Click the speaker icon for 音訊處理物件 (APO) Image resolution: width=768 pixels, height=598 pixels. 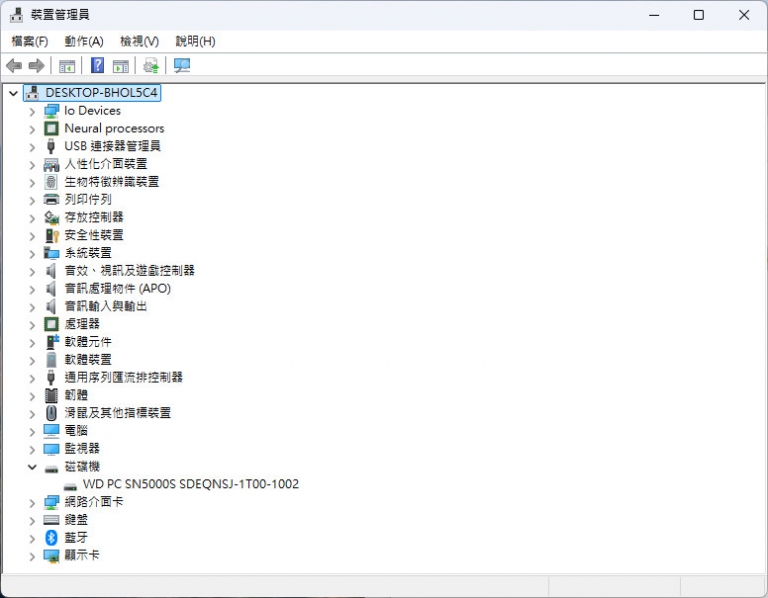point(51,288)
